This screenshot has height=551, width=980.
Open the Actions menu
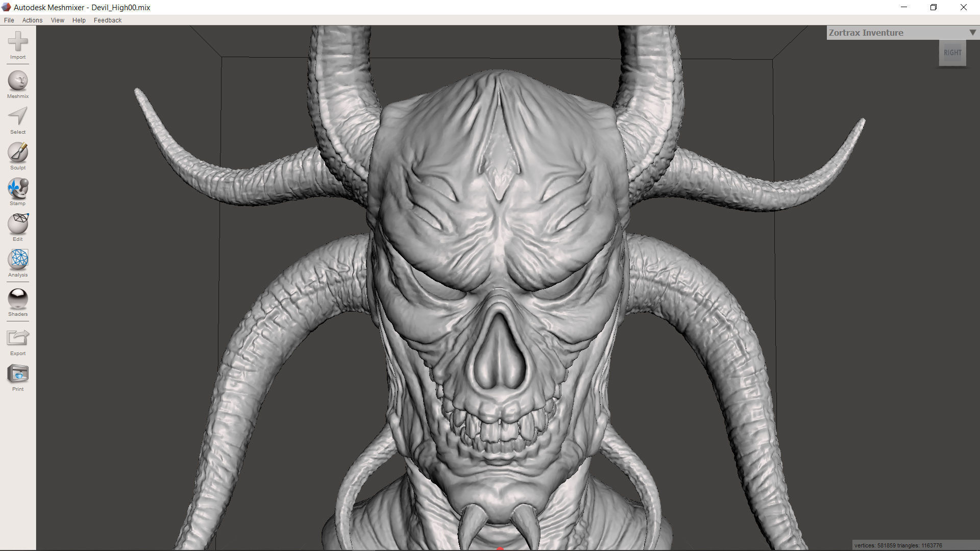32,20
